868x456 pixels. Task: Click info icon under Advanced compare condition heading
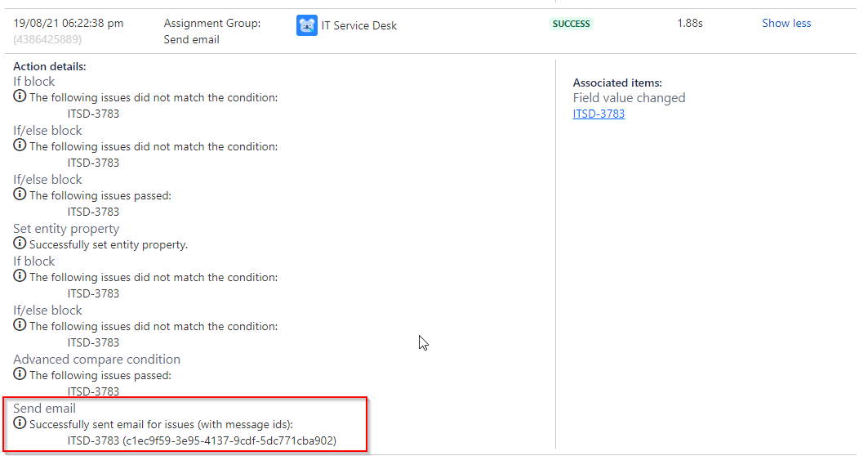click(20, 374)
